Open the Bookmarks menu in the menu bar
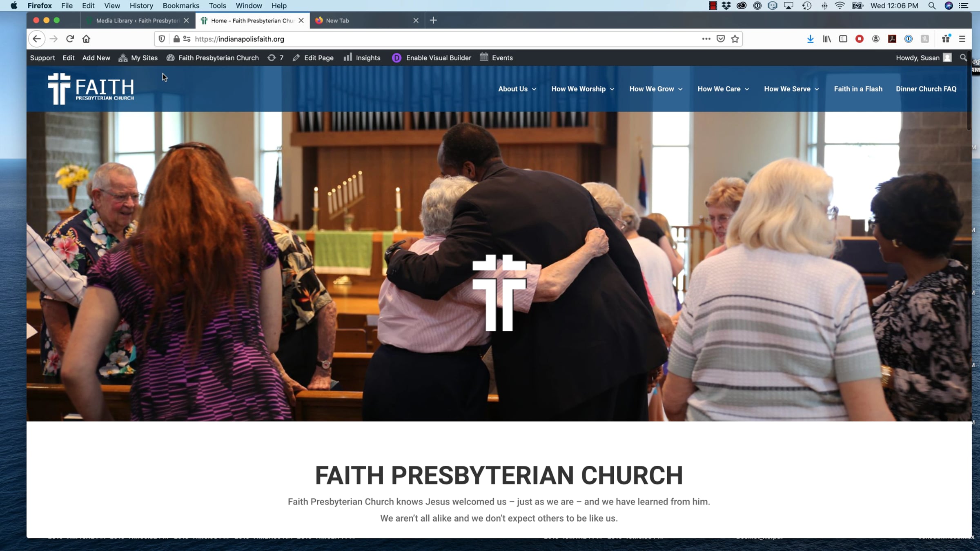The height and width of the screenshot is (551, 980). pos(181,6)
